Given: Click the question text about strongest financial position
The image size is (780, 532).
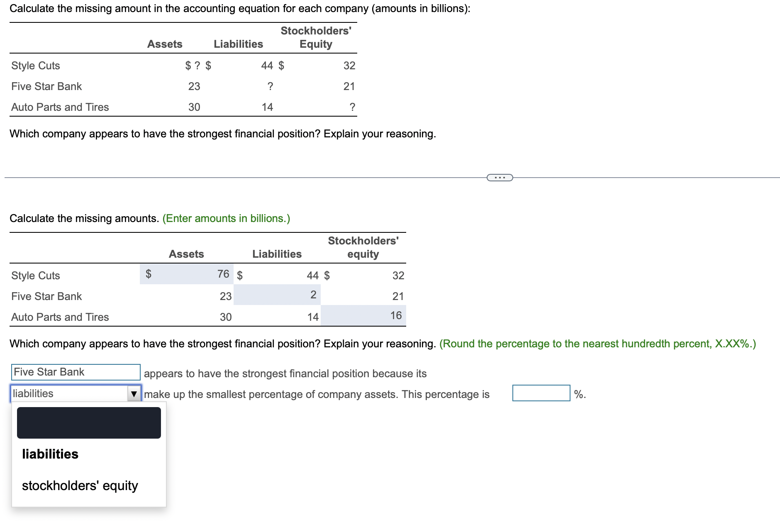Looking at the screenshot, I should (x=223, y=134).
